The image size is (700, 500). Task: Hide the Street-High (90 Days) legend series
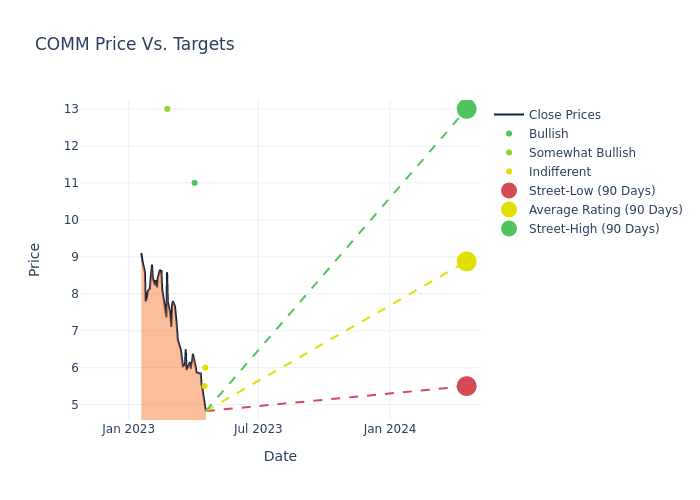coord(593,229)
